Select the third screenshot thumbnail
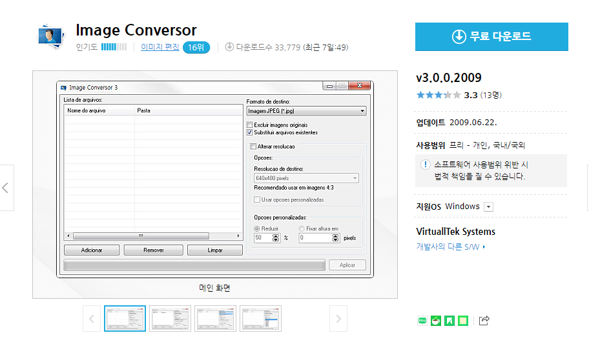The height and width of the screenshot is (364, 589). coord(215,319)
